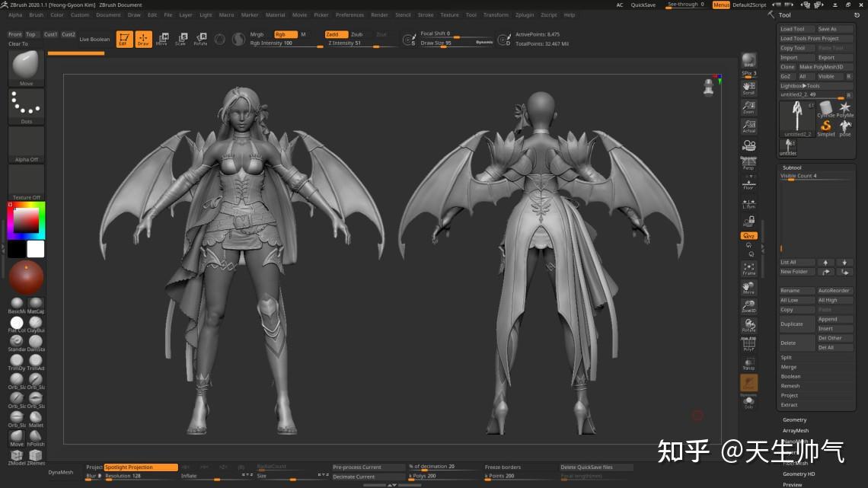Viewport: 868px width, 488px height.
Task: Choose the hPolish brush
Action: [36, 438]
